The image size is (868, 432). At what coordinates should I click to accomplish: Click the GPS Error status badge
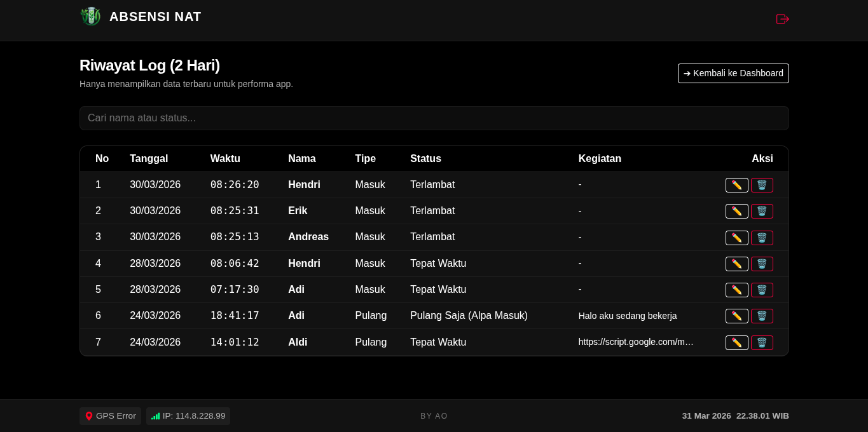pos(110,416)
